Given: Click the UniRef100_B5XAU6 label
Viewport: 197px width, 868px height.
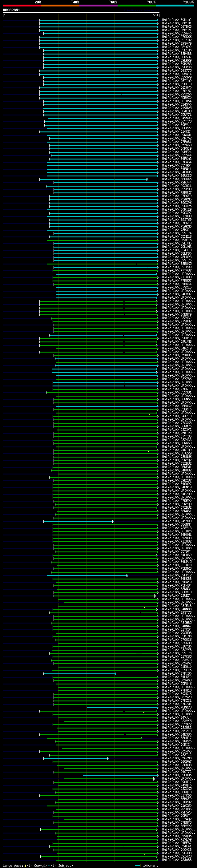Looking at the screenshot, I should click(176, 355).
